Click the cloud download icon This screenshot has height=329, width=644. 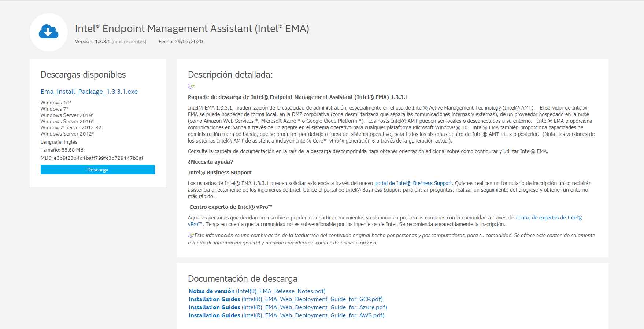click(x=49, y=32)
